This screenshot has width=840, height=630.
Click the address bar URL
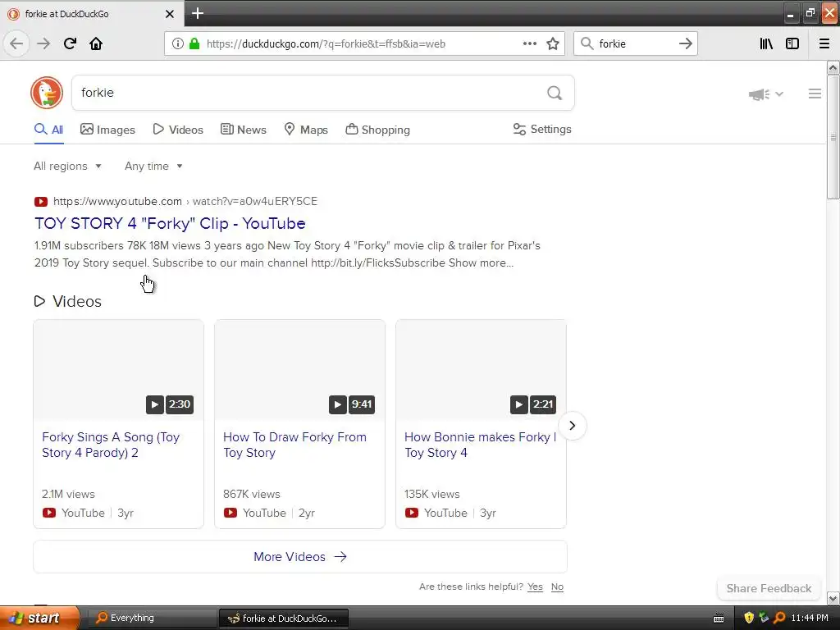326,44
